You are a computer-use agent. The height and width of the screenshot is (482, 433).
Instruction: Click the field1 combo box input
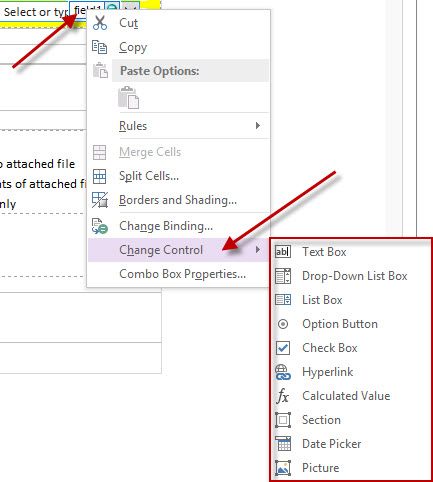click(x=88, y=10)
